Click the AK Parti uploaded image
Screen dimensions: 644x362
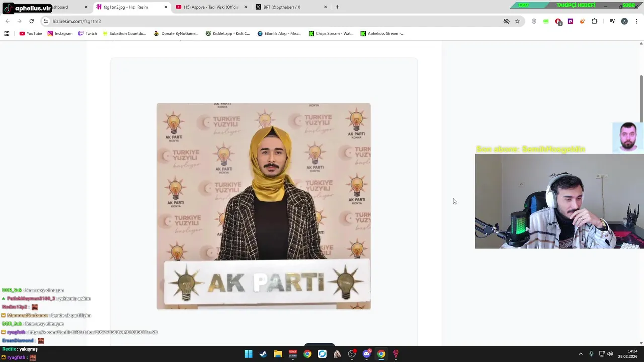pyautogui.click(x=264, y=206)
